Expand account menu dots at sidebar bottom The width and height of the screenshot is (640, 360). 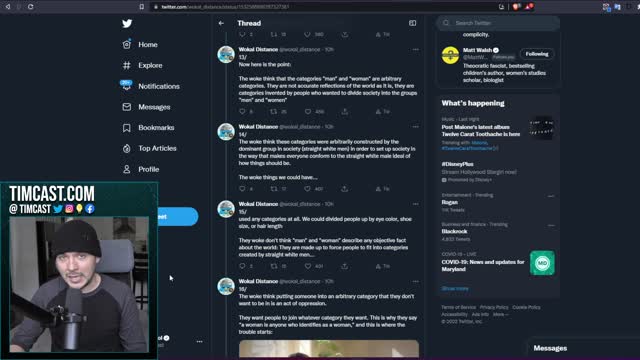199,341
